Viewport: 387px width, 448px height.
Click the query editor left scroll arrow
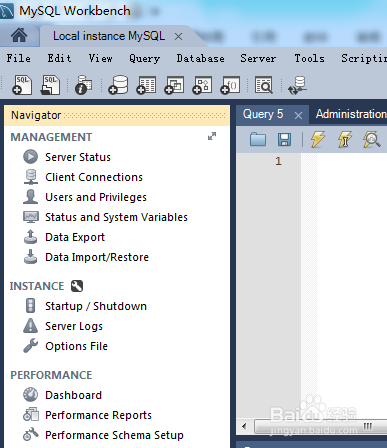pyautogui.click(x=244, y=426)
